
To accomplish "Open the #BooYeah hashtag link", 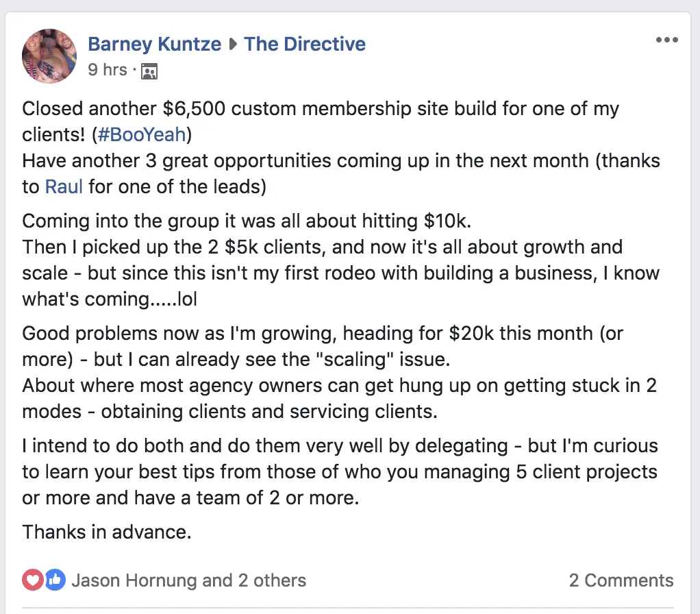I will [x=142, y=134].
